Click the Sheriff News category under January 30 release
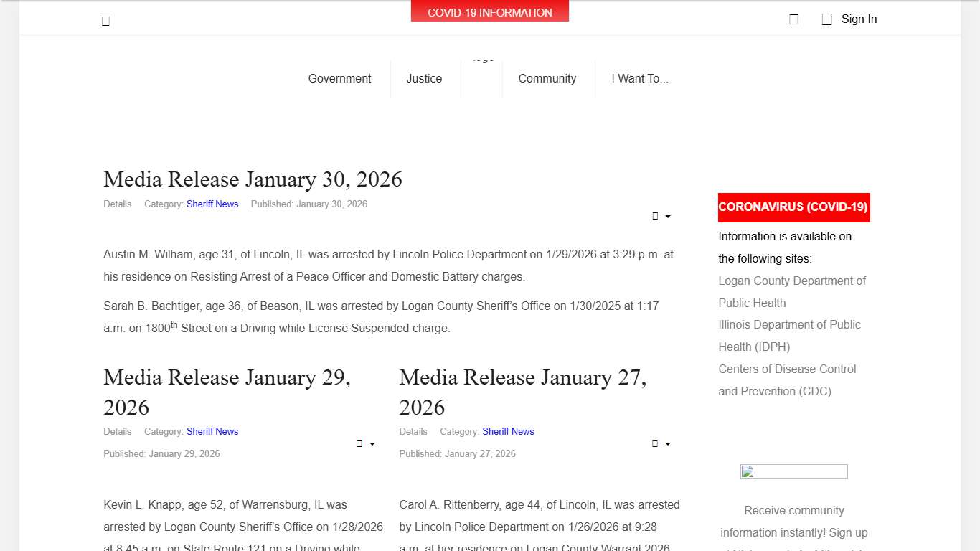 coord(212,204)
